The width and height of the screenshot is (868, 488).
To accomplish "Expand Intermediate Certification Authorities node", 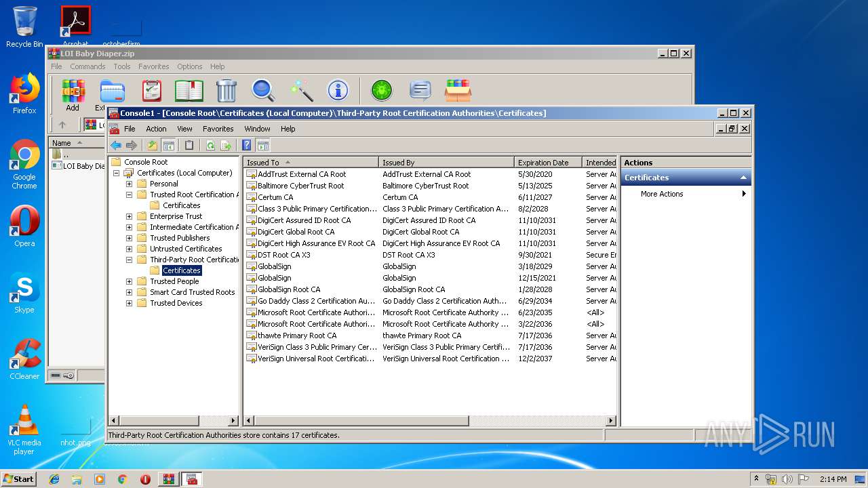I will click(x=129, y=227).
